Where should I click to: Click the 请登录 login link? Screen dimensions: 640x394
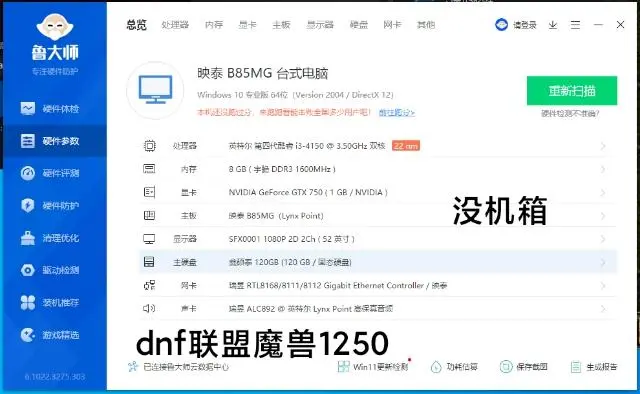point(524,25)
